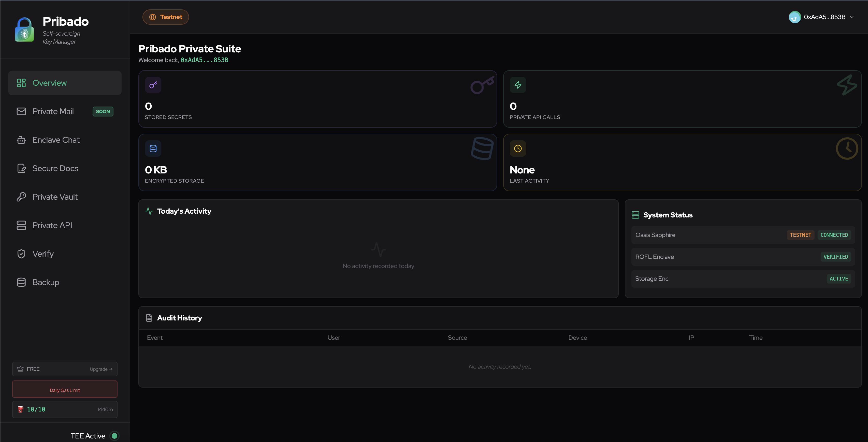Open the Private Vault key icon

click(x=21, y=196)
